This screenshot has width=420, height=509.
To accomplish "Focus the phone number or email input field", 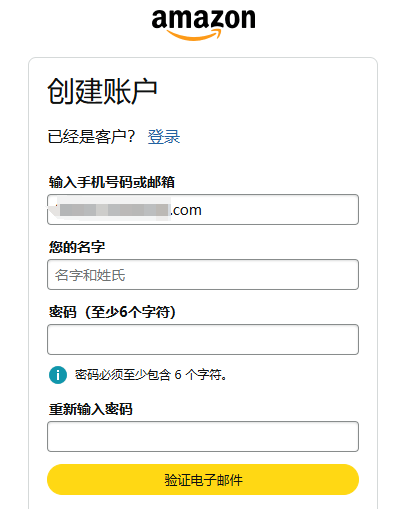I will pos(203,209).
